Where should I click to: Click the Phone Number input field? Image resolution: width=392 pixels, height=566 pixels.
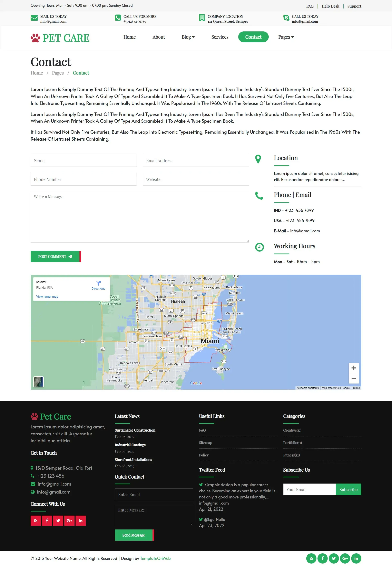[x=84, y=179]
